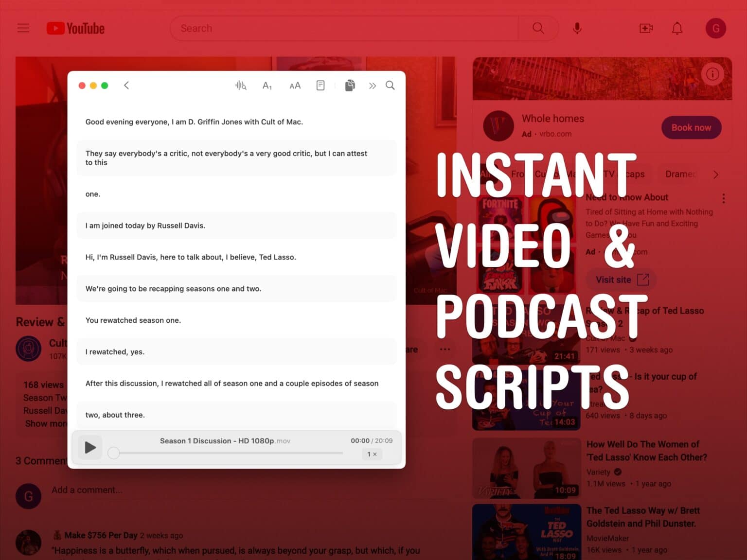Viewport: 747px width, 560px height.
Task: Open the YouTube hamburger guide menu
Action: pos(23,28)
